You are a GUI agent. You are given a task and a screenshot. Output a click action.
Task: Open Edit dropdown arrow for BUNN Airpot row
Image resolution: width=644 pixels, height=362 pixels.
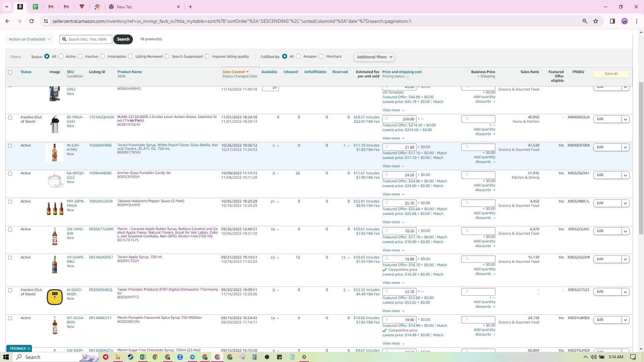(625, 119)
